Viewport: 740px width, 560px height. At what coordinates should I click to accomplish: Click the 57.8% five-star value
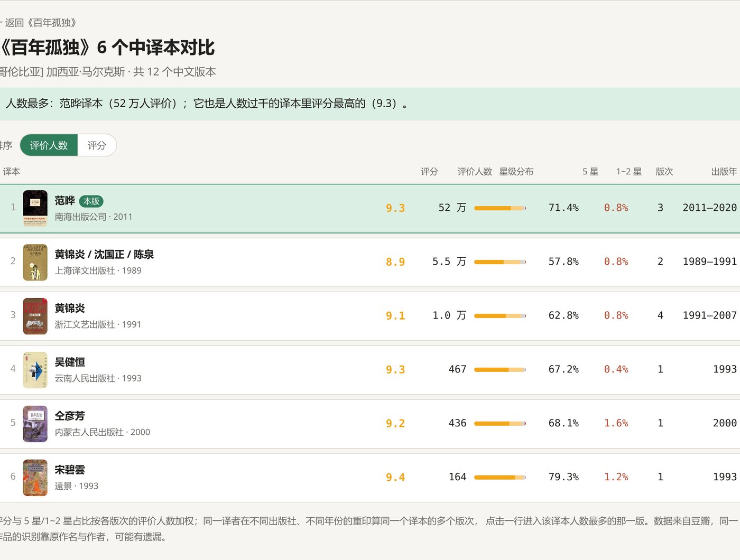(563, 262)
